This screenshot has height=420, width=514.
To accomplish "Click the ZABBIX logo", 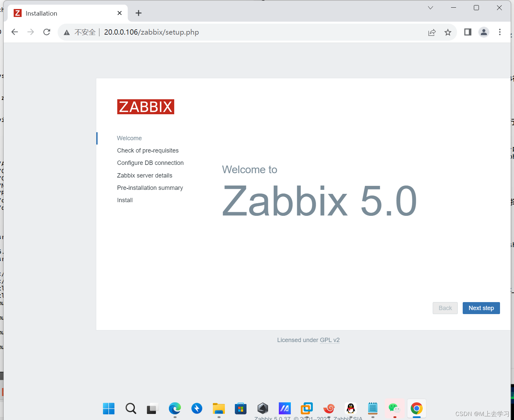I will tap(146, 107).
